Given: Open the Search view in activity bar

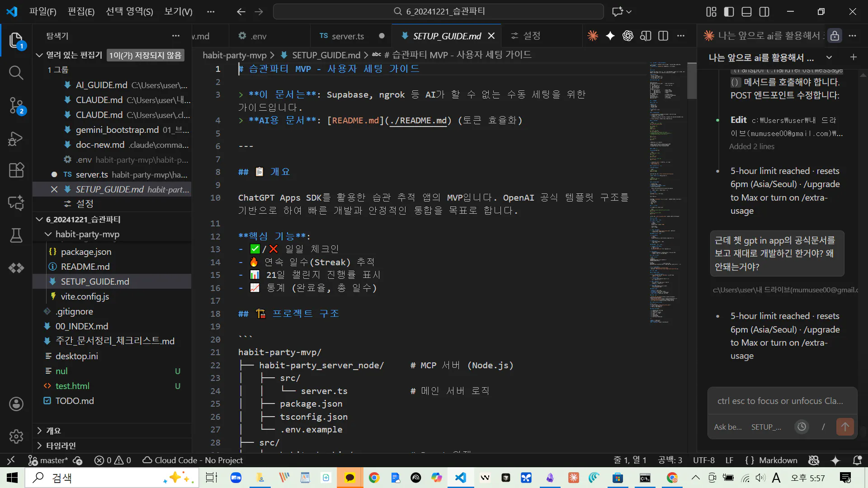Looking at the screenshot, I should (x=16, y=73).
